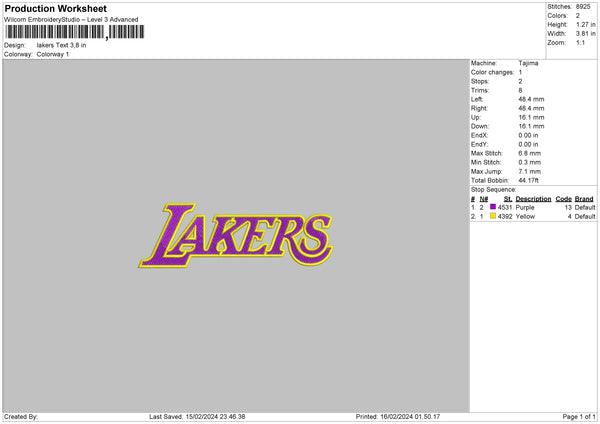Click the Width value 3.81 in
The image size is (600, 424).
(586, 34)
